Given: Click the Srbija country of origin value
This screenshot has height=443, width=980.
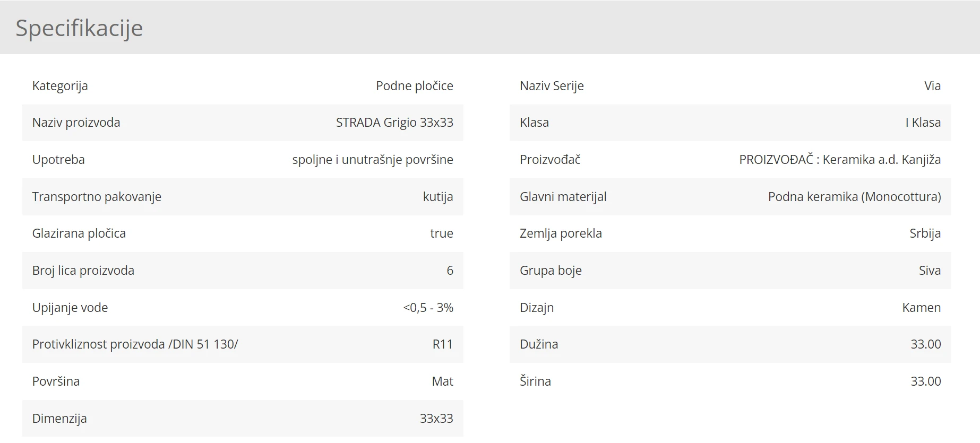Looking at the screenshot, I should [925, 233].
